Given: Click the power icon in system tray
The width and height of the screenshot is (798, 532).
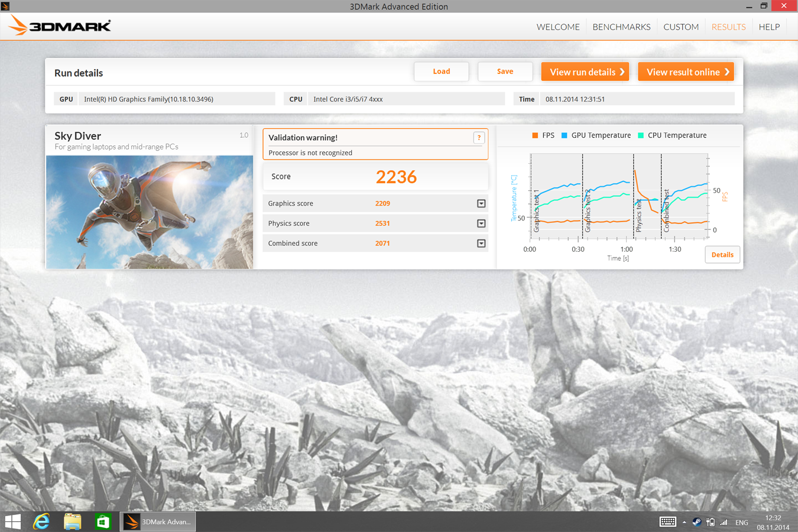Looking at the screenshot, I should [710, 522].
